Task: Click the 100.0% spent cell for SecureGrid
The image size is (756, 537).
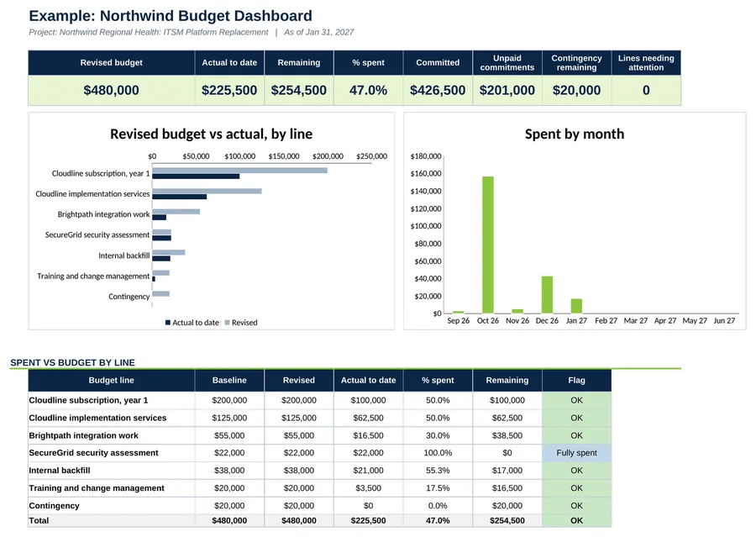Action: 438,453
